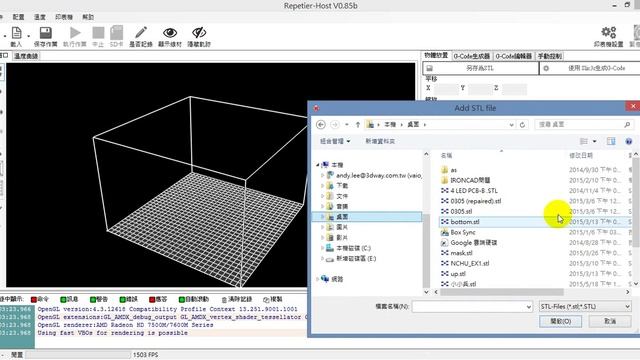Go up one folder level in dialog
Image resolution: width=640 pixels, height=360 pixels.
pos(358,124)
